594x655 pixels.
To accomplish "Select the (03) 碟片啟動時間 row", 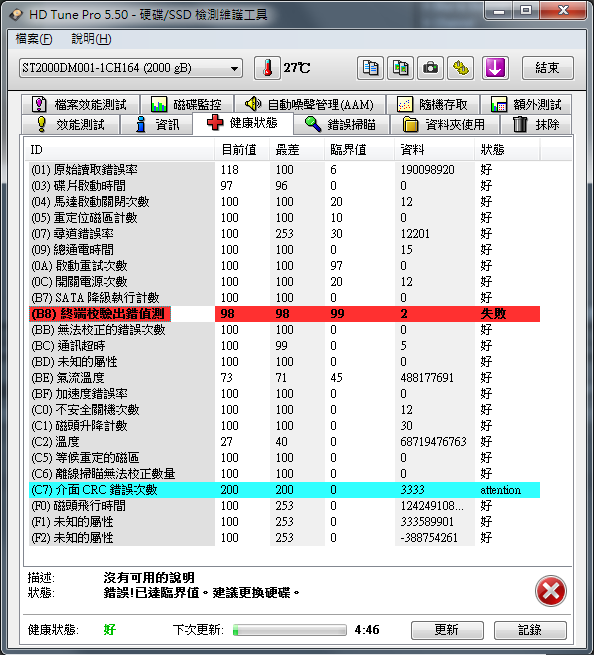I will [x=284, y=185].
